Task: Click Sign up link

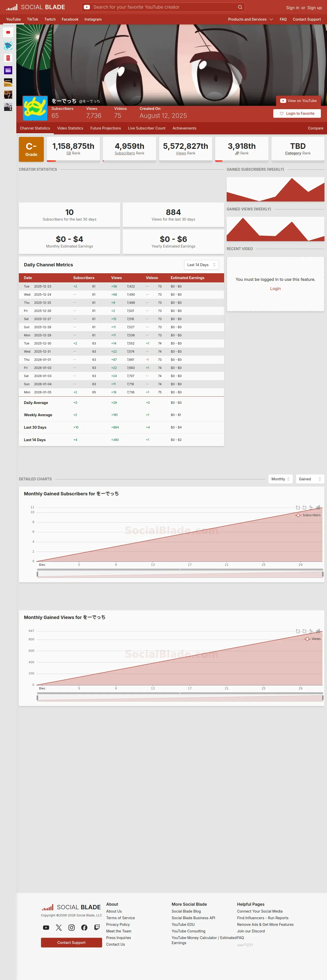Action: pyautogui.click(x=315, y=8)
